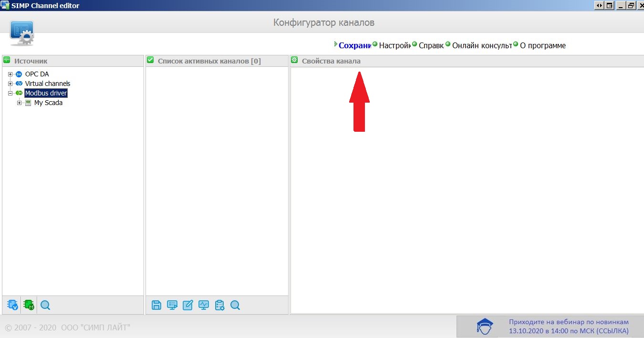Select Virtual channels in the source tree
The width and height of the screenshot is (644, 338).
click(x=48, y=84)
